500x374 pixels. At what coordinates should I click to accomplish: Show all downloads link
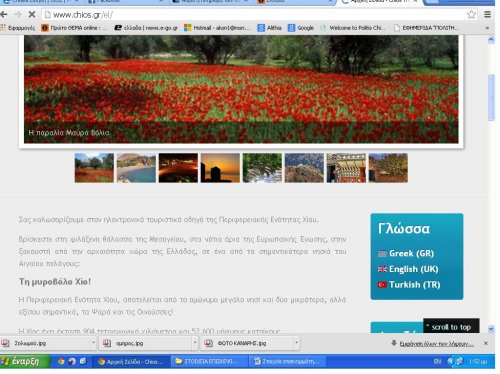(x=436, y=343)
